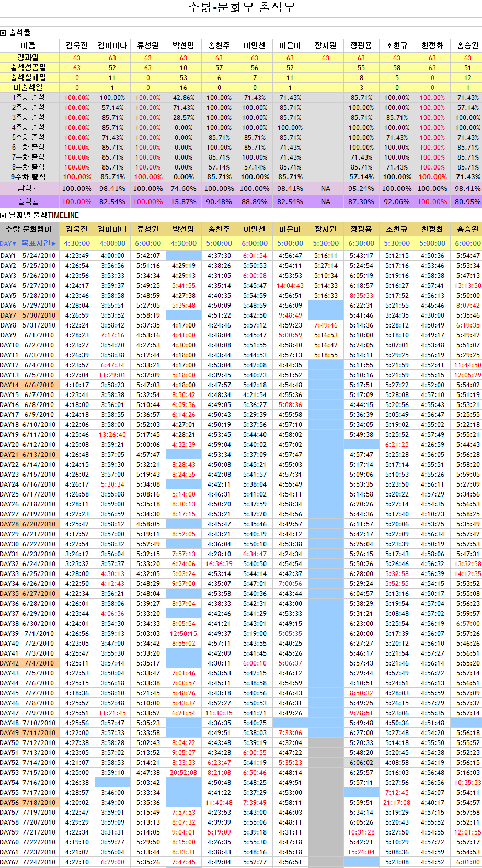Select the red time 16:36:39
The image size is (482, 868).
click(219, 564)
